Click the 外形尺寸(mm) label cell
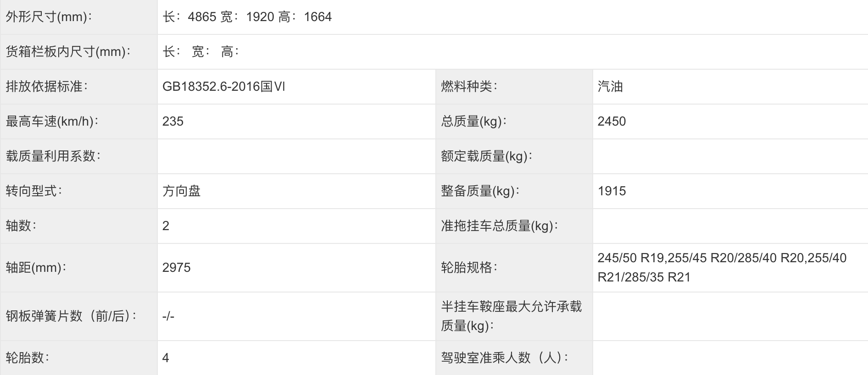The height and width of the screenshot is (375, 868). [x=79, y=17]
